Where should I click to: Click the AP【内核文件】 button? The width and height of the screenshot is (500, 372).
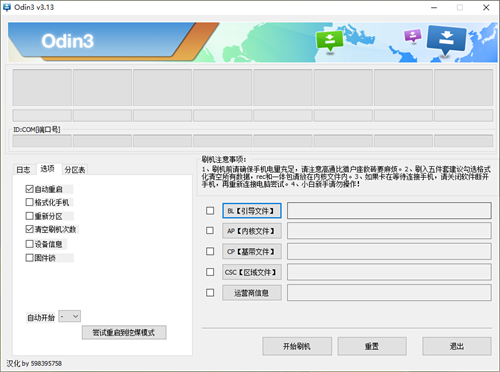(252, 231)
